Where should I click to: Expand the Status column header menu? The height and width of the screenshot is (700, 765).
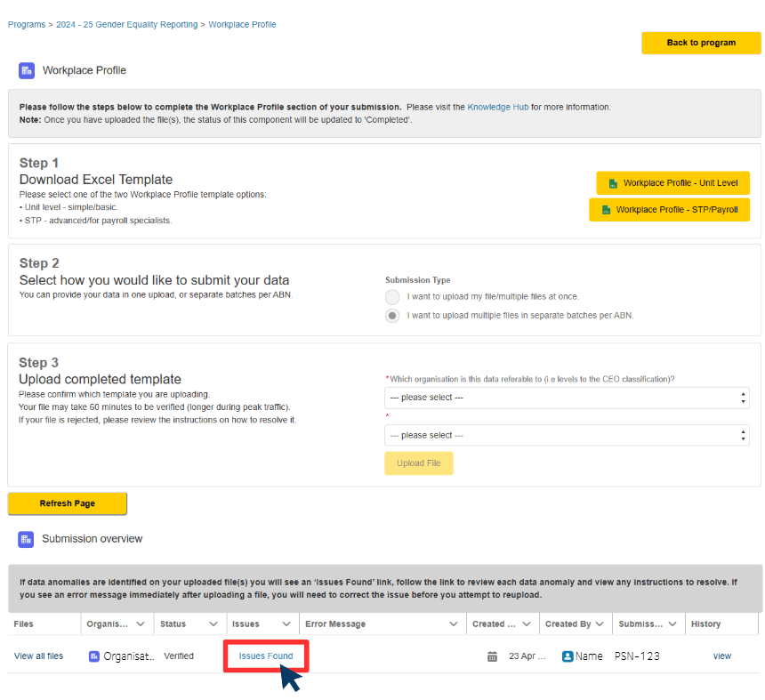tap(213, 624)
